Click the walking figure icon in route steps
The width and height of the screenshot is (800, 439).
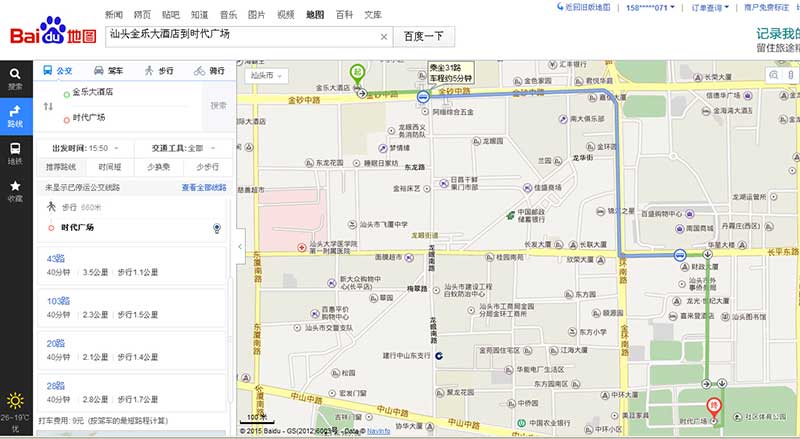coord(51,207)
